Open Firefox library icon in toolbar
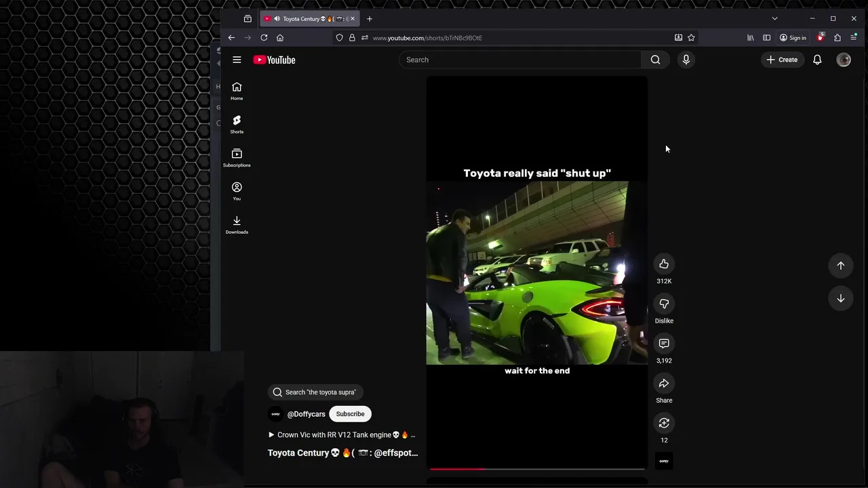The image size is (868, 488). [x=750, y=38]
